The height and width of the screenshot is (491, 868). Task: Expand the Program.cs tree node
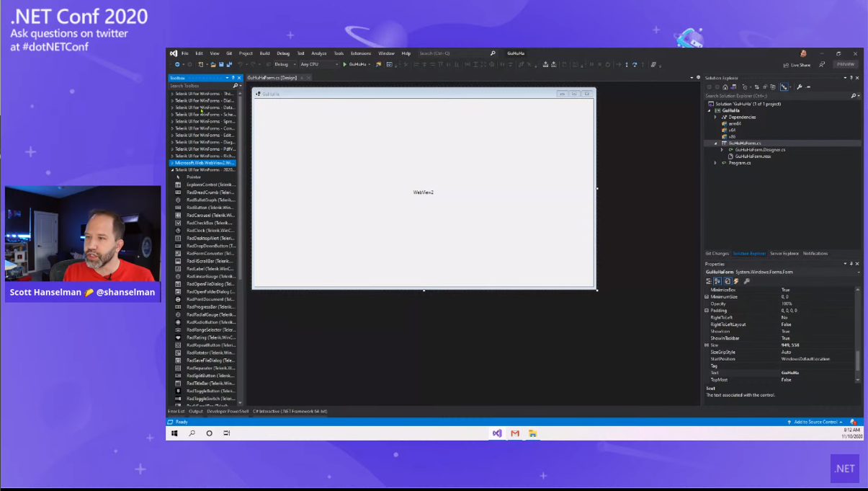(x=715, y=163)
